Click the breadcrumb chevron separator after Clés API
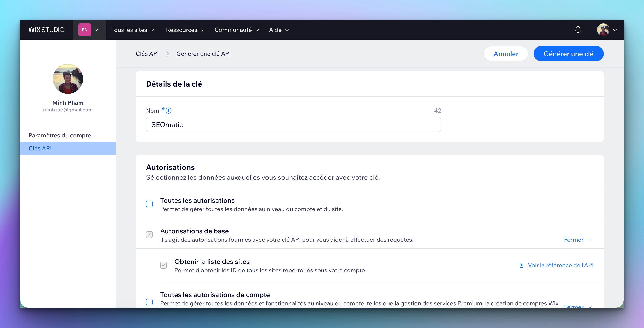Viewport: 644px width, 328px height. pos(167,54)
